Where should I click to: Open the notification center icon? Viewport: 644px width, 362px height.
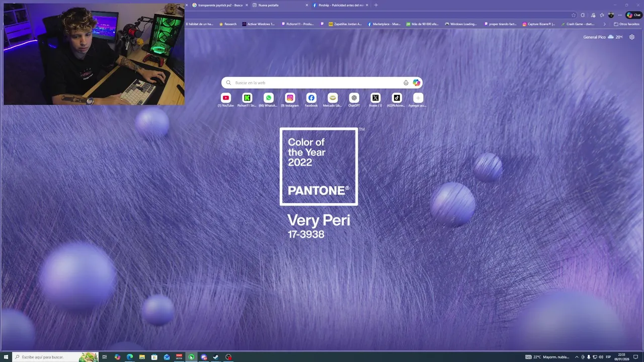pyautogui.click(x=636, y=357)
